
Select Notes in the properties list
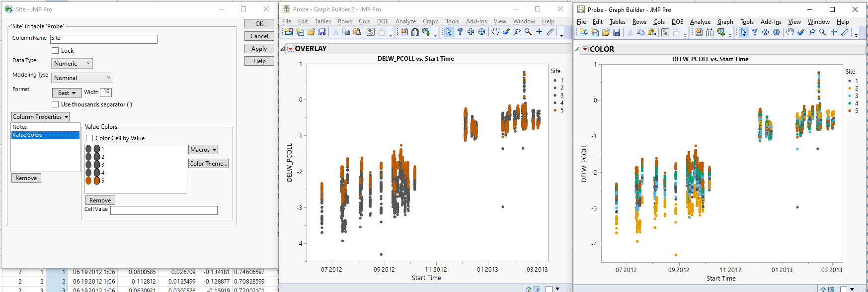click(x=45, y=127)
